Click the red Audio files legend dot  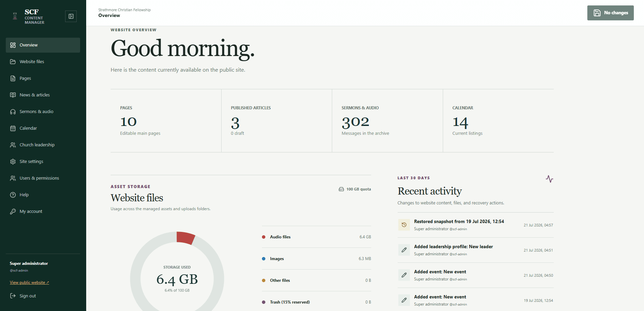(264, 237)
